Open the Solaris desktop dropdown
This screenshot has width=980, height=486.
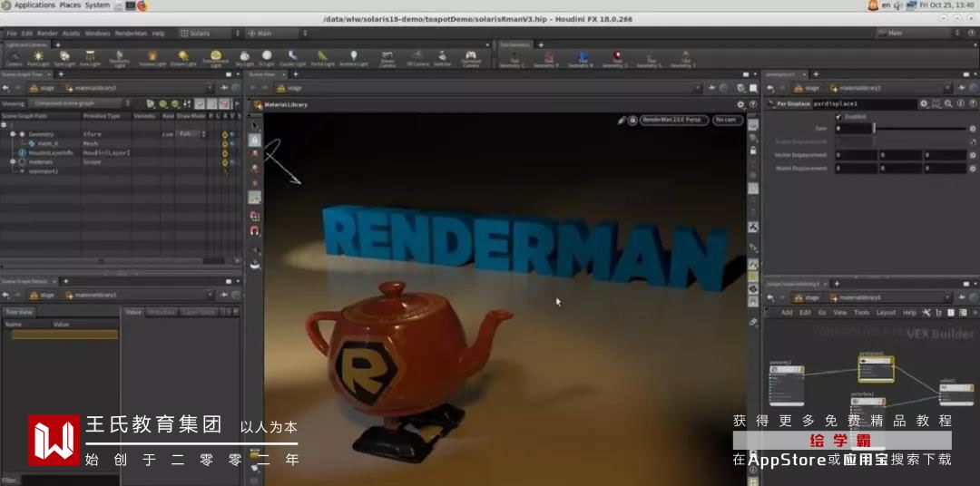pyautogui.click(x=210, y=33)
